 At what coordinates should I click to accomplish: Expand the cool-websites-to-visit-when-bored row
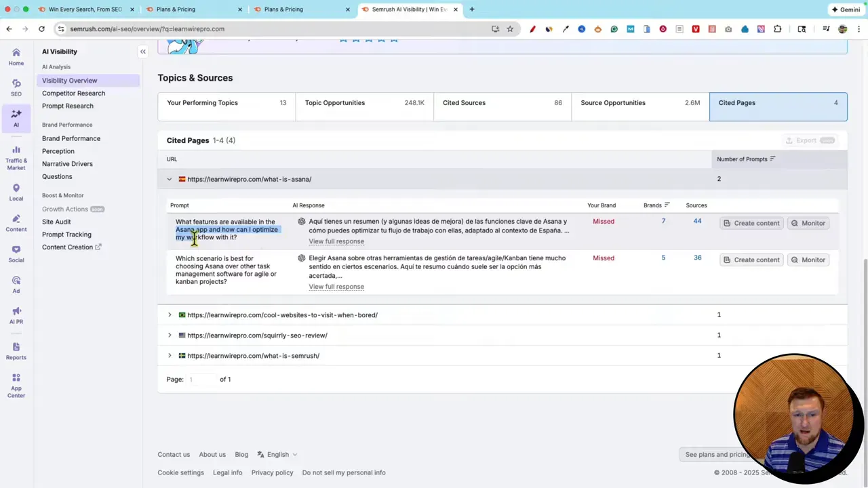point(169,314)
